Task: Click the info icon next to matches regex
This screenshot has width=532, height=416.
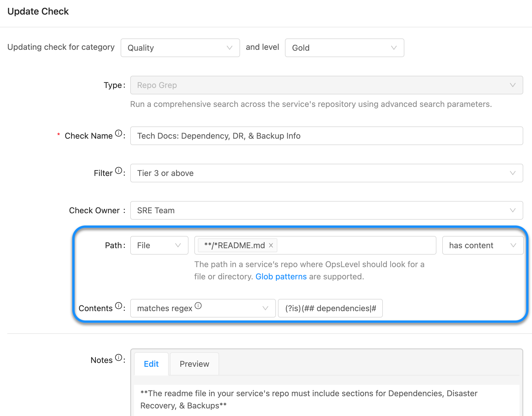Action: pos(198,306)
